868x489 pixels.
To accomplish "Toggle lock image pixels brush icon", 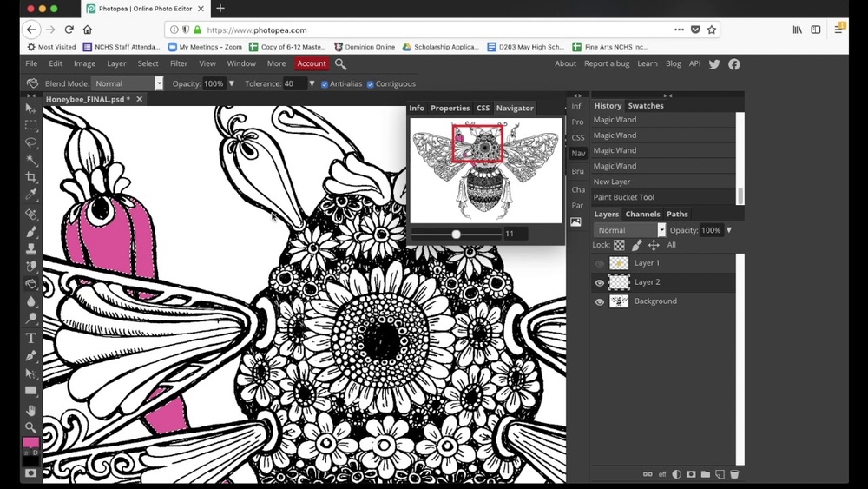I will coord(636,245).
